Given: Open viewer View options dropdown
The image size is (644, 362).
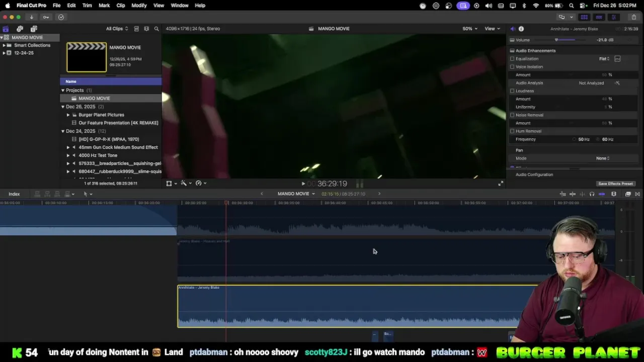Looking at the screenshot, I should (492, 29).
